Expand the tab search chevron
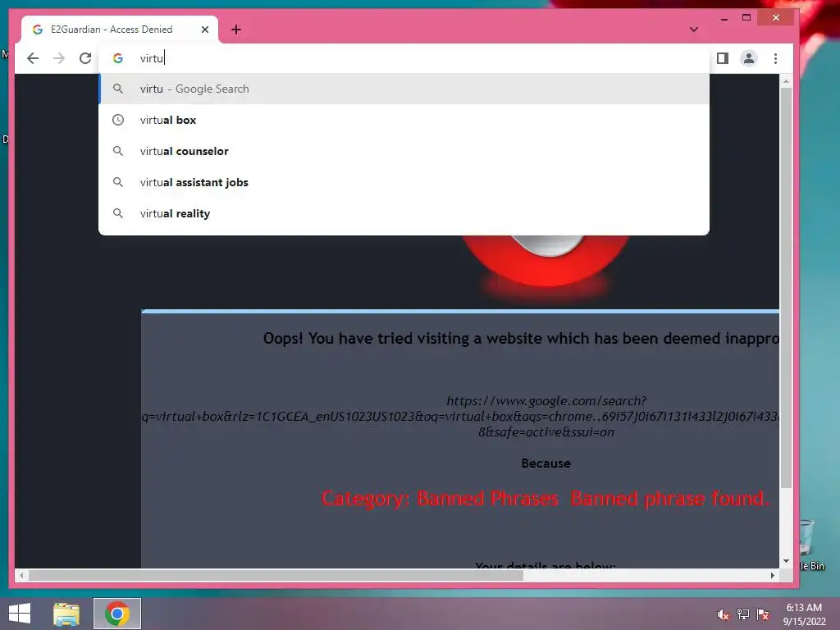The image size is (840, 630). coord(694,30)
